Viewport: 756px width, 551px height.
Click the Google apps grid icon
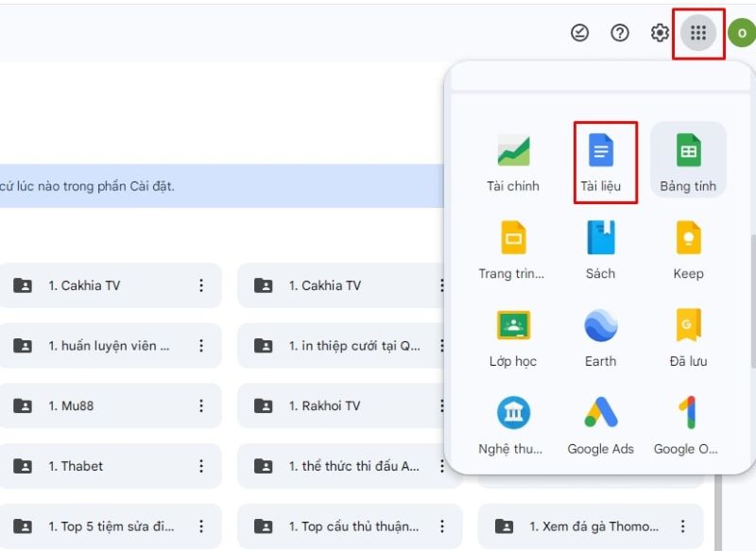[701, 32]
